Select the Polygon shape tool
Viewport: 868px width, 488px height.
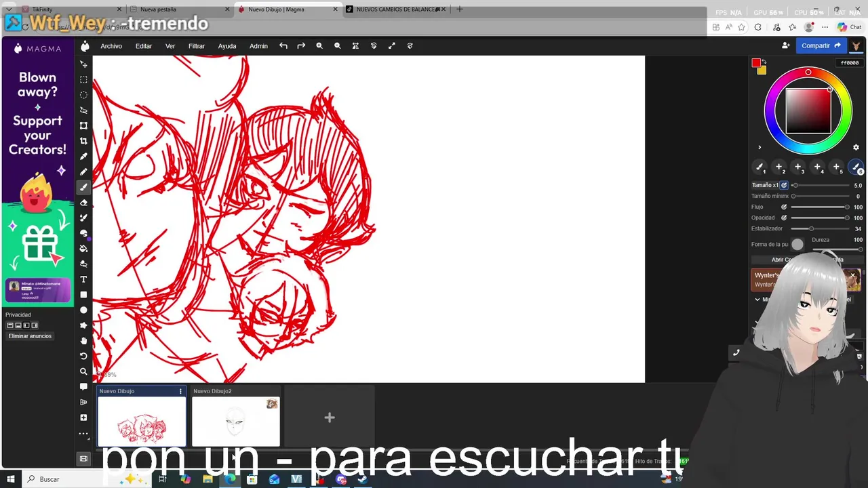click(x=83, y=325)
